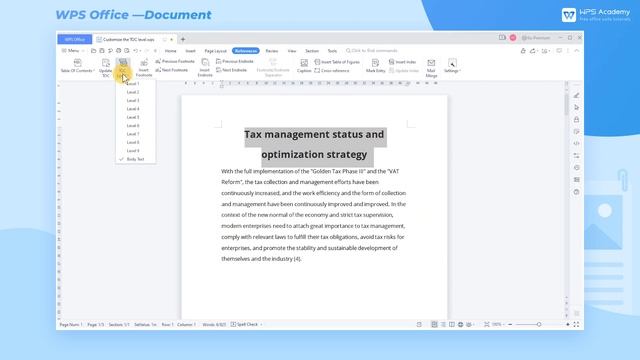
Task: Click the zoom slider handle
Action: pyautogui.click(x=539, y=324)
